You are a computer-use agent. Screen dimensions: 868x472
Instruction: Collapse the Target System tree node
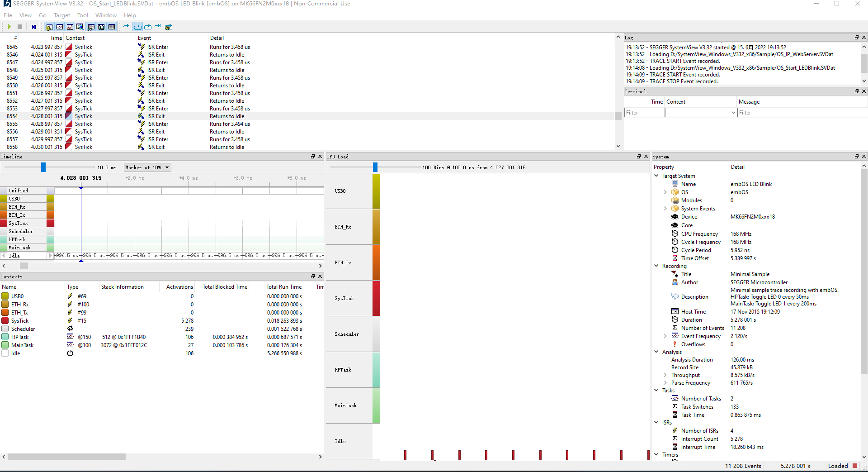tap(656, 176)
